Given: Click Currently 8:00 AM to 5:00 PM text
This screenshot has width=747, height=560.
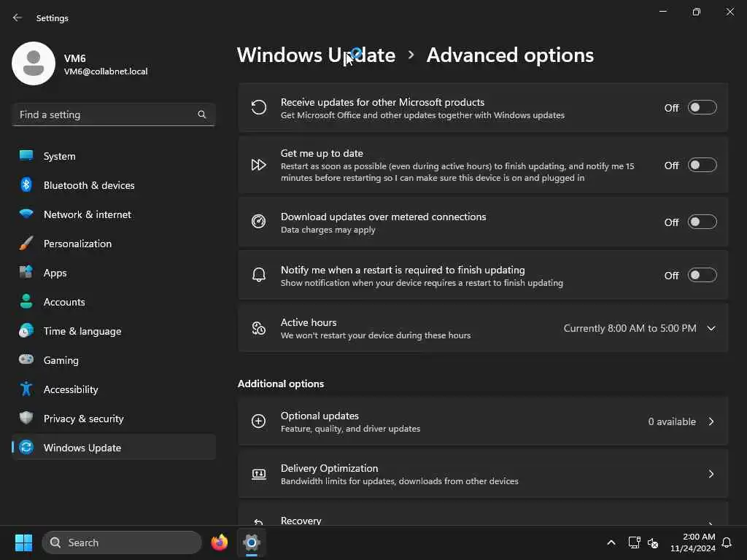Looking at the screenshot, I should [x=630, y=328].
